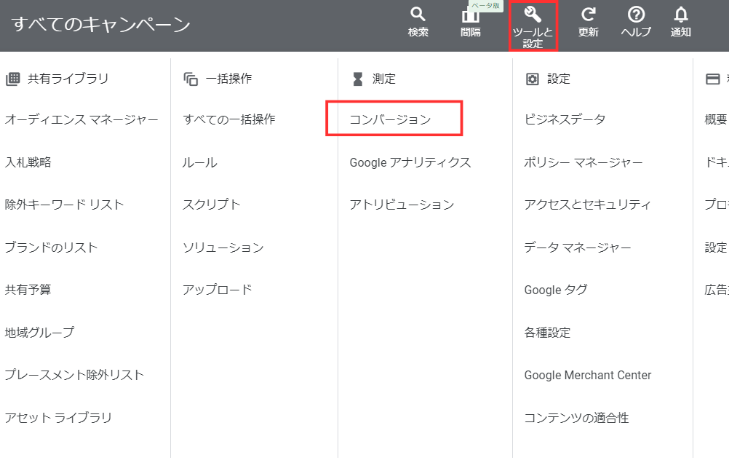The width and height of the screenshot is (729, 460).
Task: Click the 共有ライブラリ section icon
Action: (13, 79)
